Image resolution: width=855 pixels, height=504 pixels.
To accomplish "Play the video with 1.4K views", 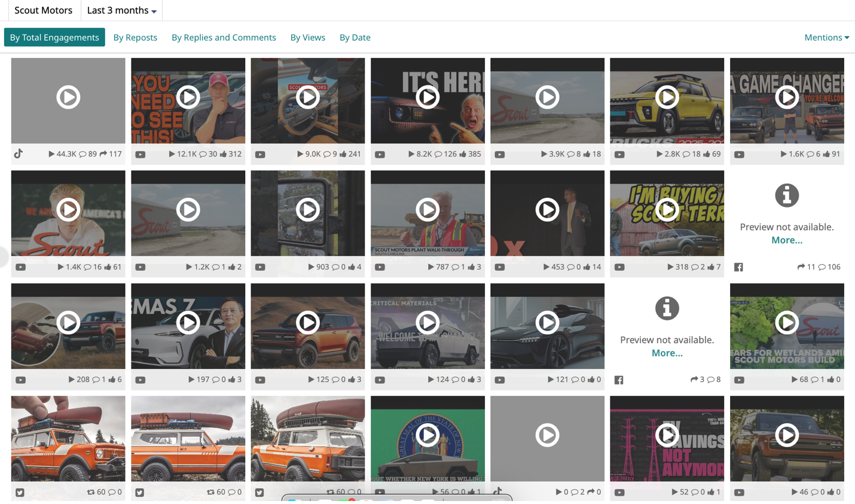I will click(x=68, y=210).
